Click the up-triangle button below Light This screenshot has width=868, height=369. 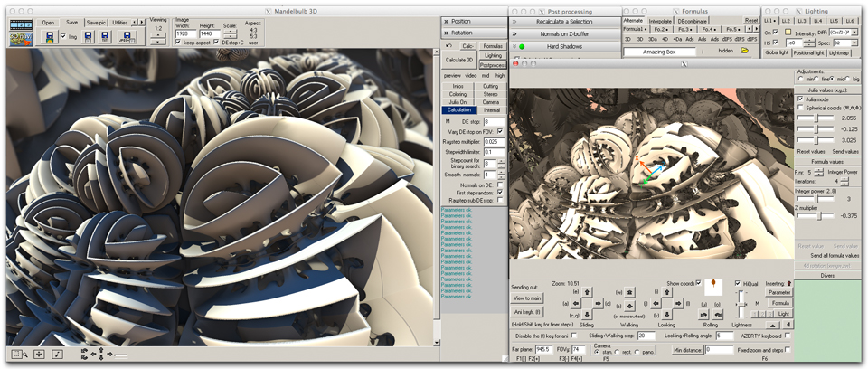[774, 324]
